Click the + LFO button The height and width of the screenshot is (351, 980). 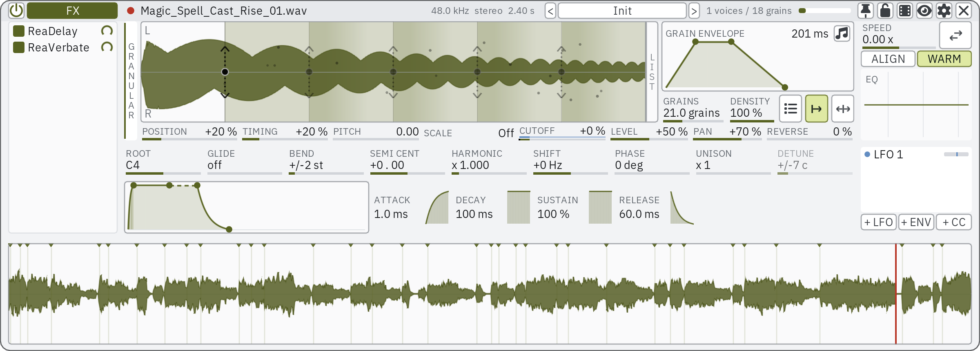click(x=879, y=222)
